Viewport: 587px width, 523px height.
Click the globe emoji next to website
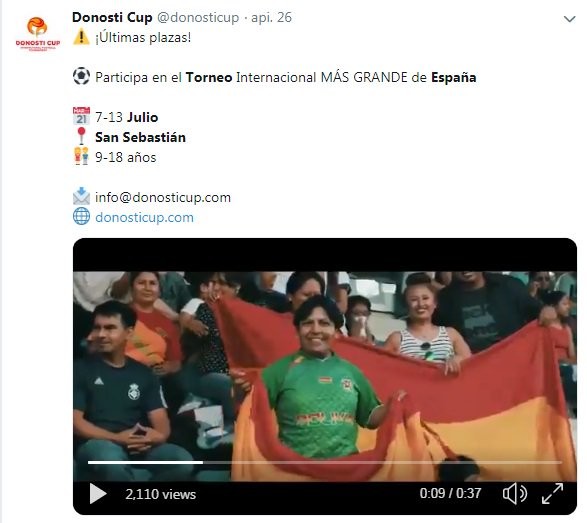[x=81, y=216]
